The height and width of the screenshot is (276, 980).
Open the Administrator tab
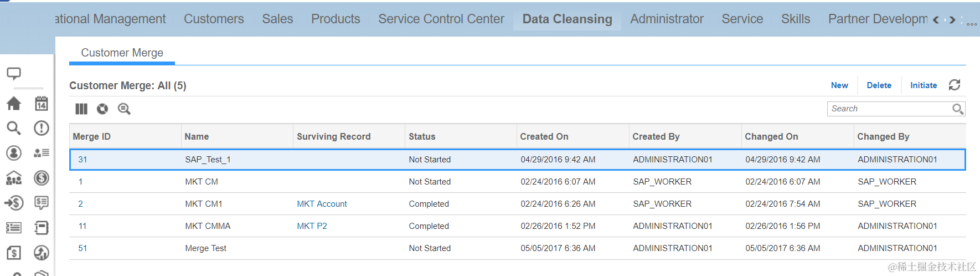tap(667, 19)
